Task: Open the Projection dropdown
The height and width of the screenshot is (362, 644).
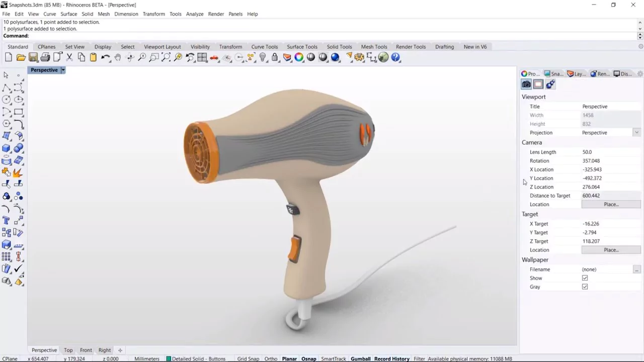Action: (x=636, y=133)
